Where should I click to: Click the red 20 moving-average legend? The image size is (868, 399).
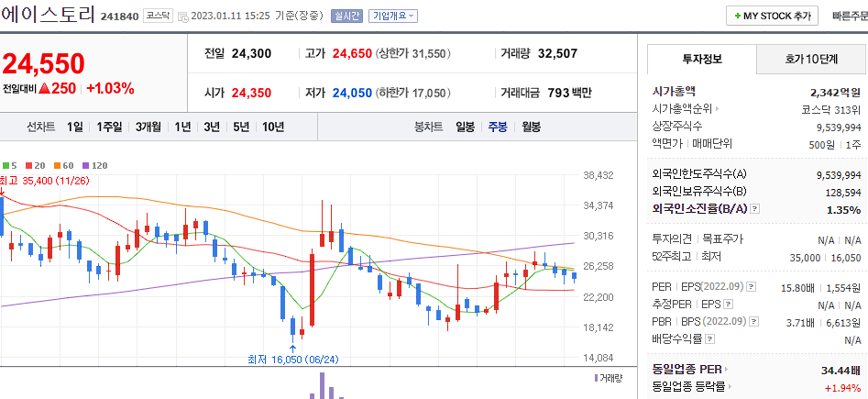[x=36, y=165]
